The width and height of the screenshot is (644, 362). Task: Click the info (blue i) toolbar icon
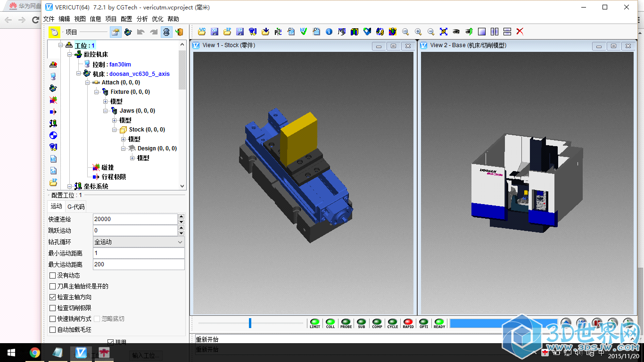[329, 32]
